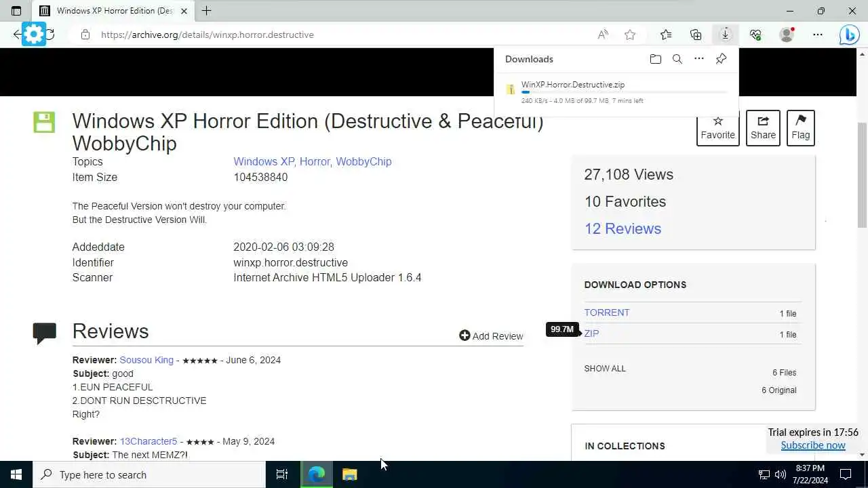
Task: Open the network status tray icon
Action: pyautogui.click(x=764, y=474)
